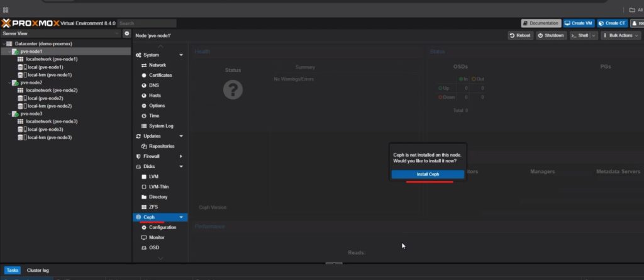
Task: Click the Repositories files icon
Action: coord(144,147)
